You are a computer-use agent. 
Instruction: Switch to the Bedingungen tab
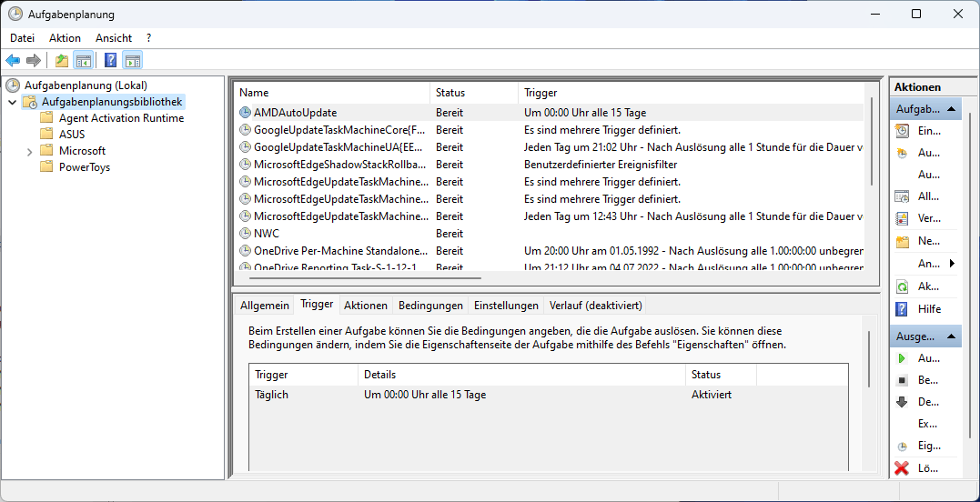(430, 306)
